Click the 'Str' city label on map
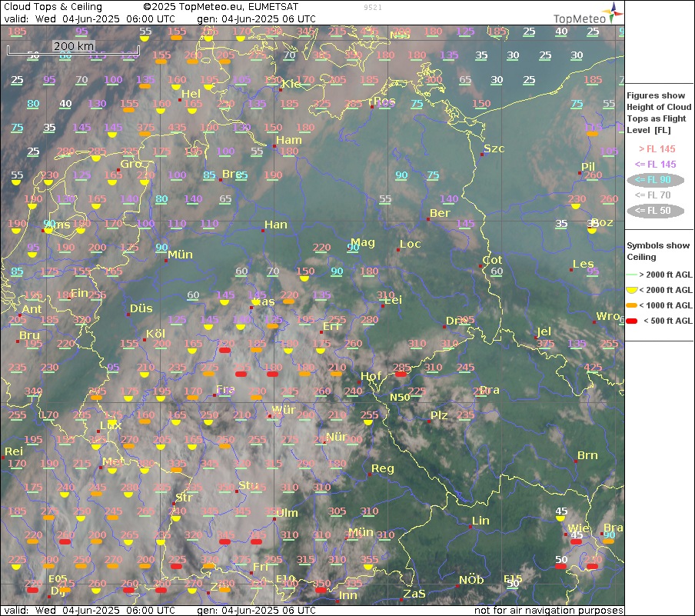Viewport: 695px width, 616px height. (x=184, y=498)
